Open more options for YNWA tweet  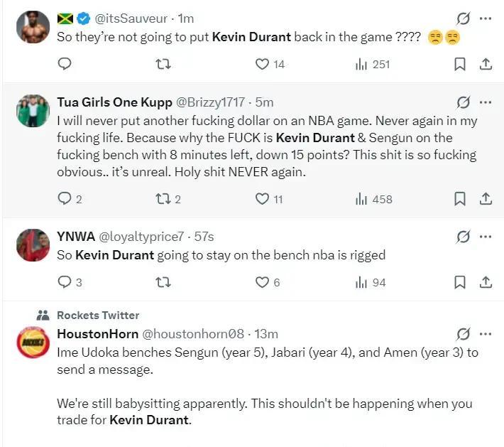[486, 236]
